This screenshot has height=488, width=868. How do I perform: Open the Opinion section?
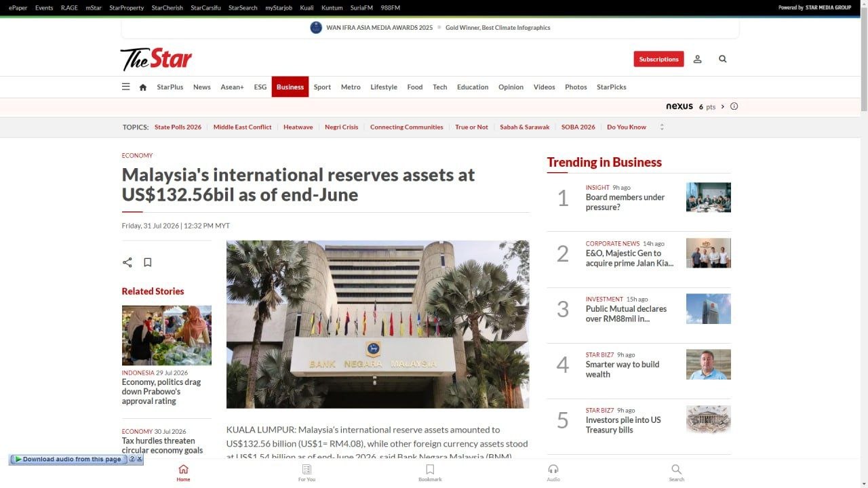click(511, 87)
